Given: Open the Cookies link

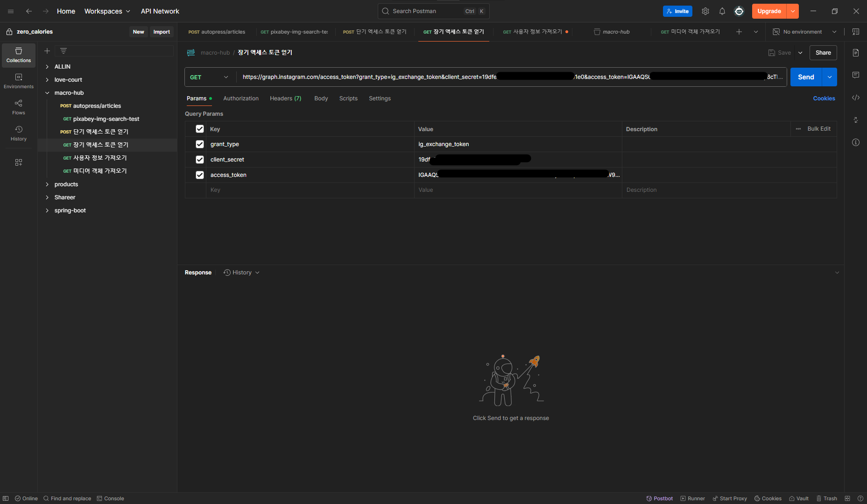Looking at the screenshot, I should [x=824, y=98].
